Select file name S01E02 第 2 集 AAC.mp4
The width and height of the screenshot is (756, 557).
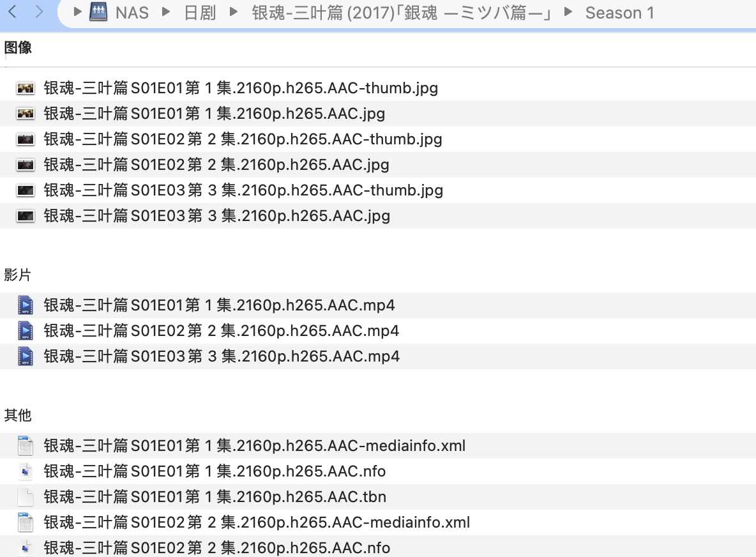click(222, 330)
